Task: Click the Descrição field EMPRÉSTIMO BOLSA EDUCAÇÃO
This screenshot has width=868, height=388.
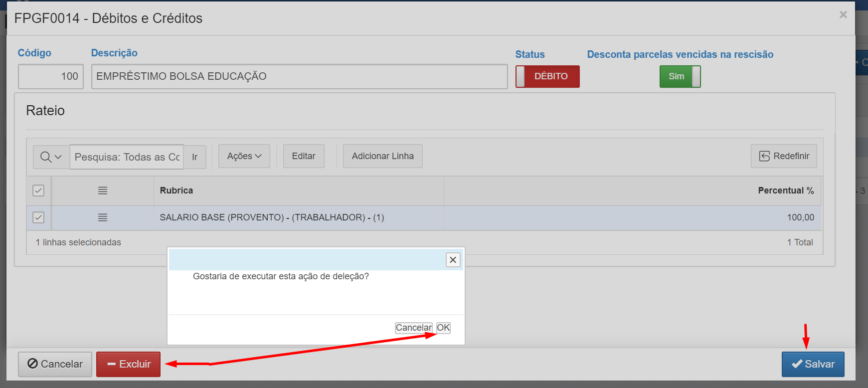Action: [x=299, y=76]
